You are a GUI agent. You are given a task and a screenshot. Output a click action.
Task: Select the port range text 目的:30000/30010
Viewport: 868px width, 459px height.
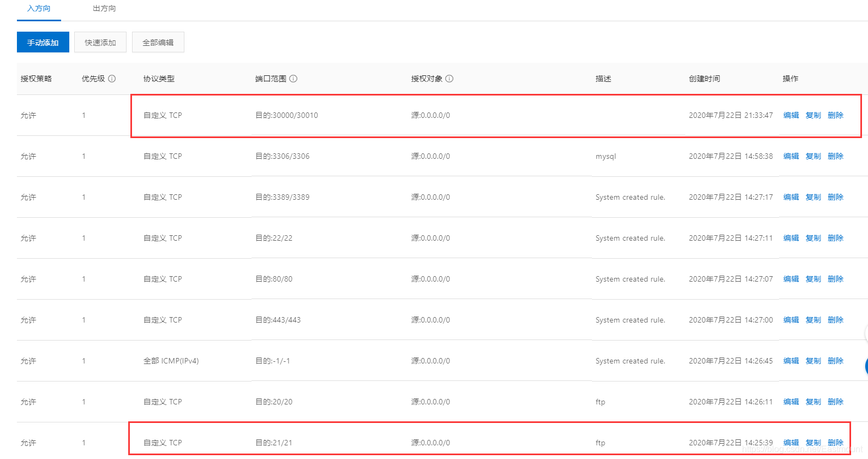pos(286,115)
